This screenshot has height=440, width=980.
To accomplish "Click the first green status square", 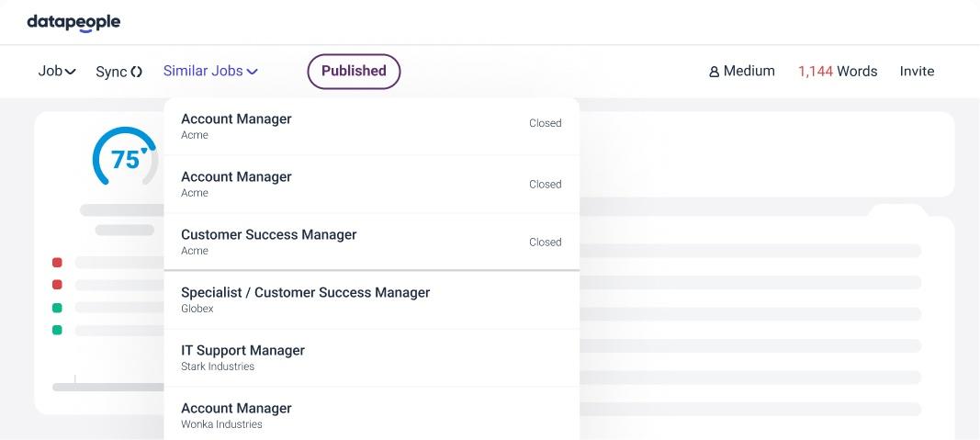I will (57, 308).
